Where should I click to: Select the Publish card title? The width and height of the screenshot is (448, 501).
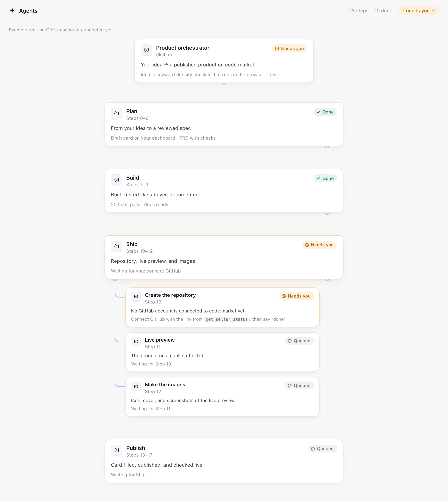[x=135, y=448]
